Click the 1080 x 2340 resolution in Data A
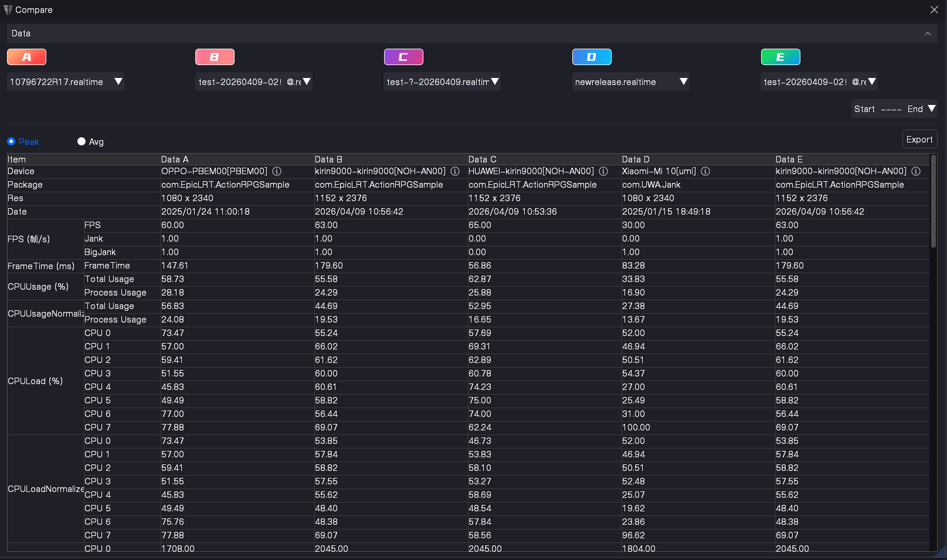Image resolution: width=947 pixels, height=560 pixels. pyautogui.click(x=187, y=198)
